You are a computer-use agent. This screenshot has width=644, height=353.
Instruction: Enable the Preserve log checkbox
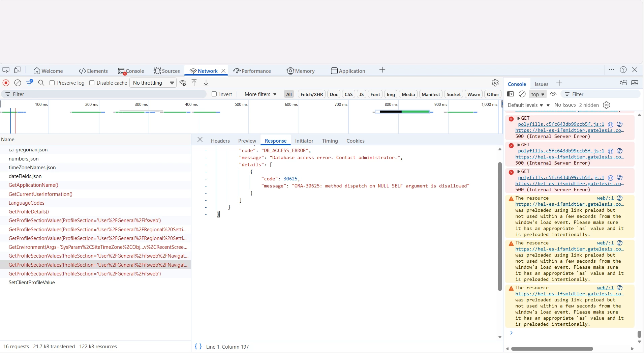click(52, 83)
